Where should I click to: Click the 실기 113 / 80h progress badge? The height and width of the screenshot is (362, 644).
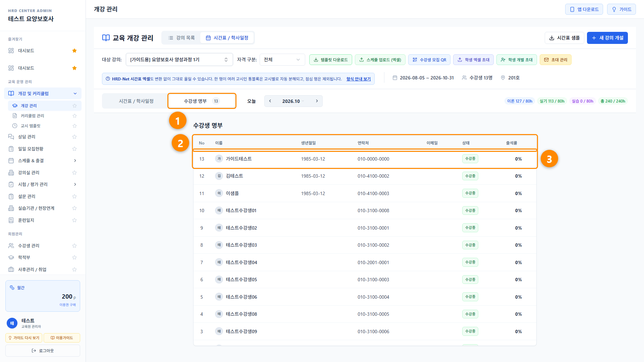coord(552,101)
